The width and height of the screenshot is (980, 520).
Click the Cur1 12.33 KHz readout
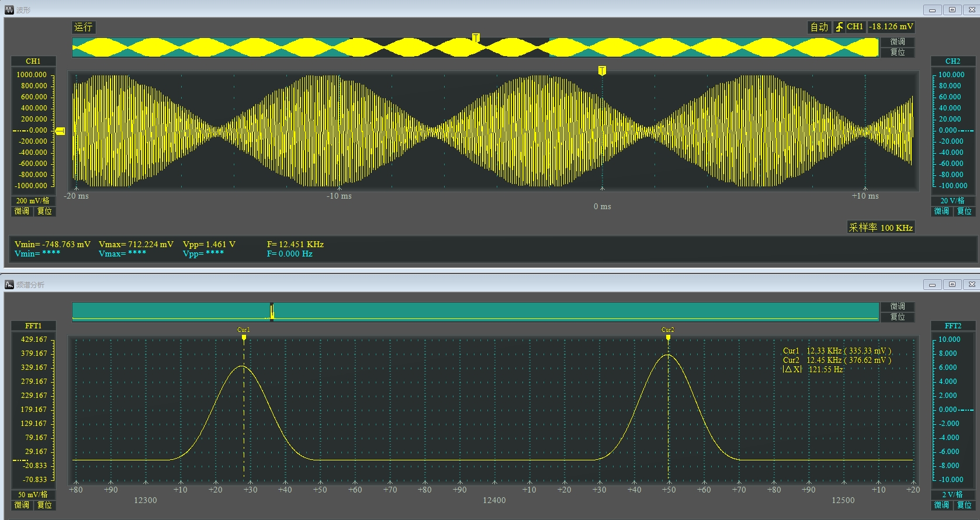837,351
